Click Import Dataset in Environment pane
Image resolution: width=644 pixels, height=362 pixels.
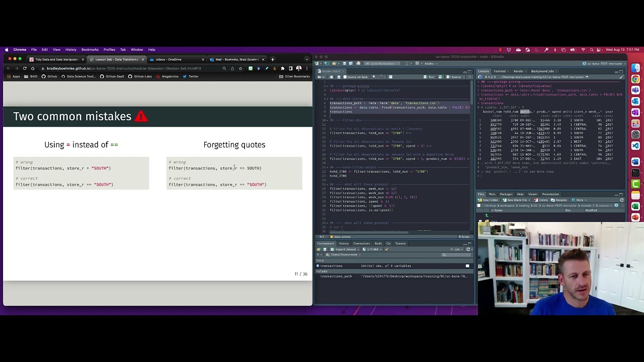pos(344,249)
